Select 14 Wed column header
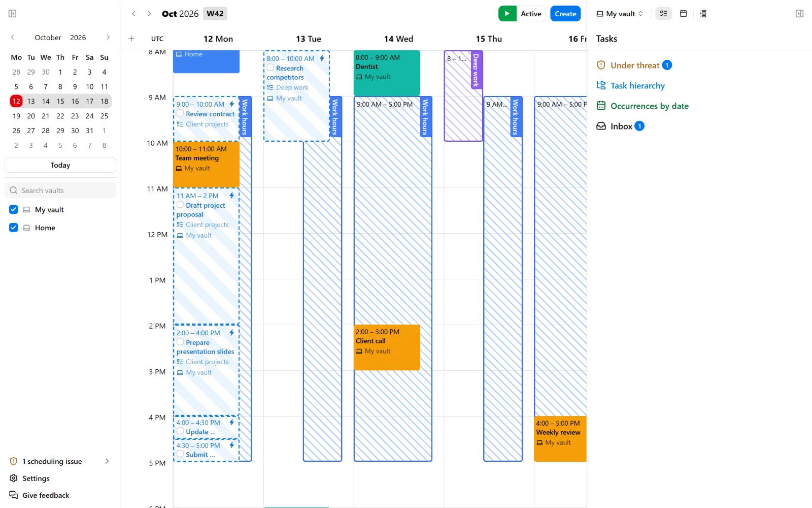This screenshot has width=812, height=508. 399,39
